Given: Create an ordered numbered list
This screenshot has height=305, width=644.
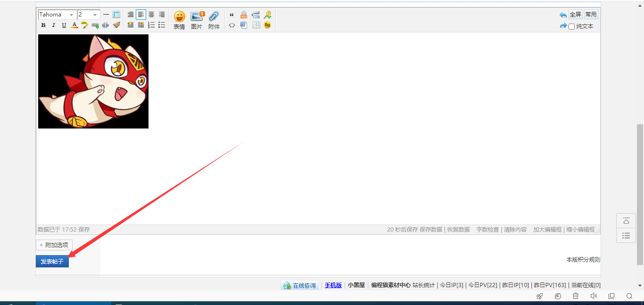Looking at the screenshot, I should [151, 25].
